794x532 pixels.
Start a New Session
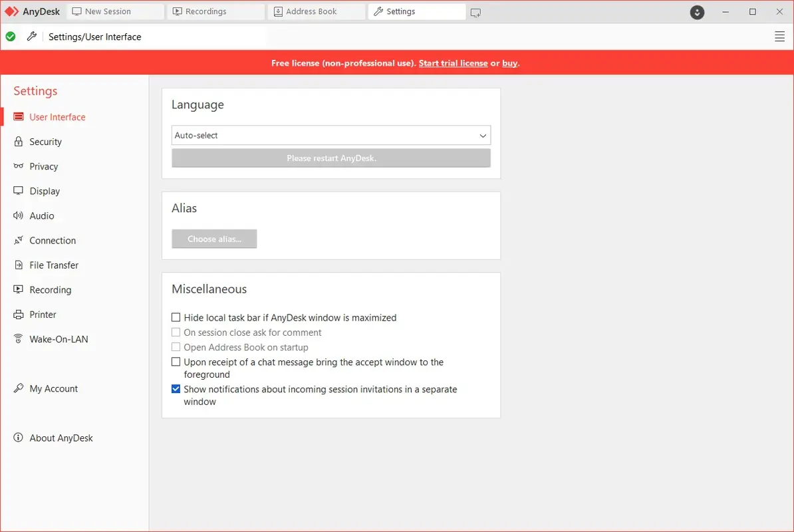click(x=115, y=11)
